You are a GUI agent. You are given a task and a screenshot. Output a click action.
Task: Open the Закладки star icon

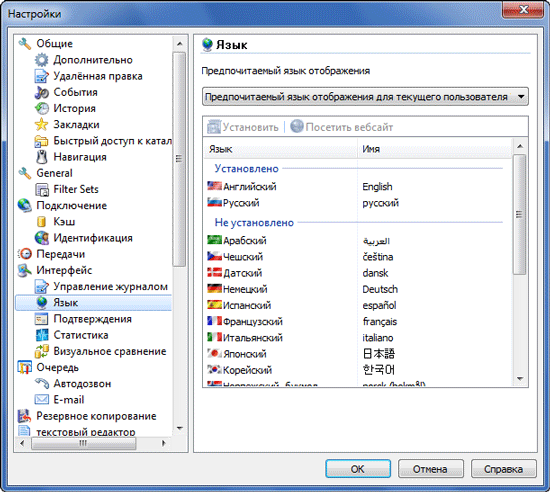tap(41, 124)
